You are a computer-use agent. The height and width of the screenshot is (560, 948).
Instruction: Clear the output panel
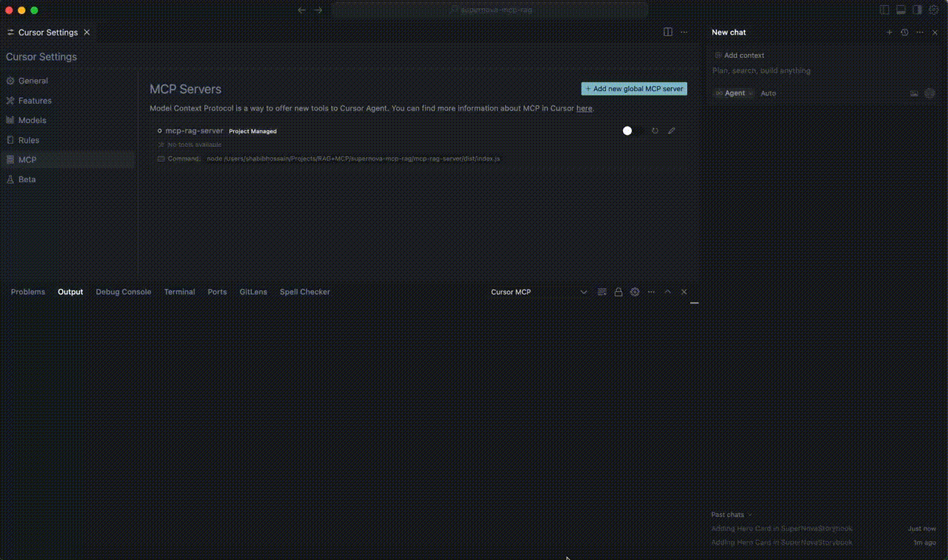[x=602, y=292]
